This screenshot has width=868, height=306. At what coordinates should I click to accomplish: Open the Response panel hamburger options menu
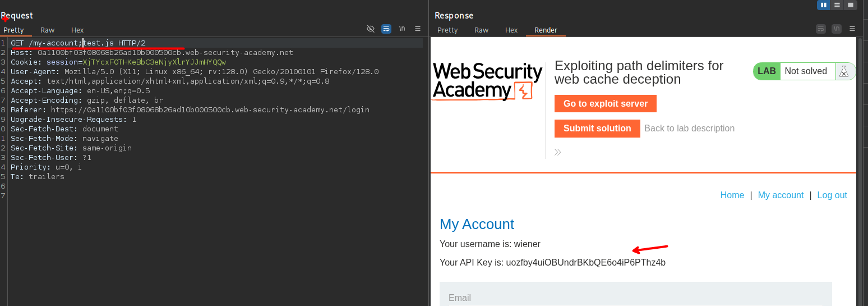tap(852, 29)
